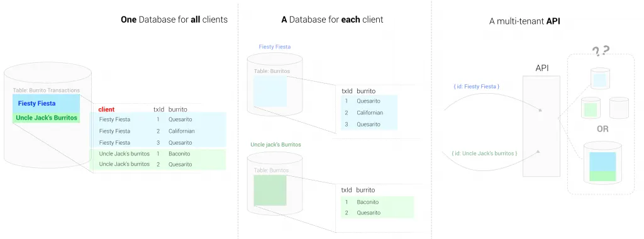Click "Quesarito" in Uncle jack's own table

coord(369,213)
